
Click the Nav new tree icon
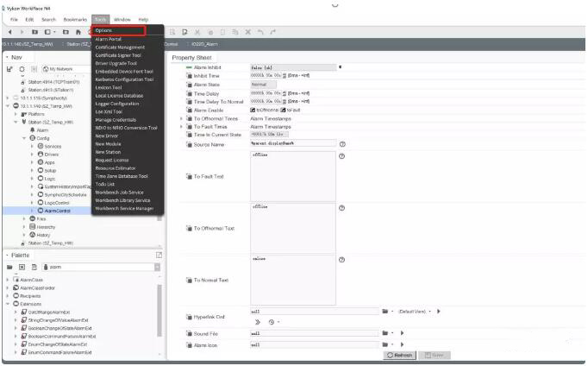click(9, 69)
